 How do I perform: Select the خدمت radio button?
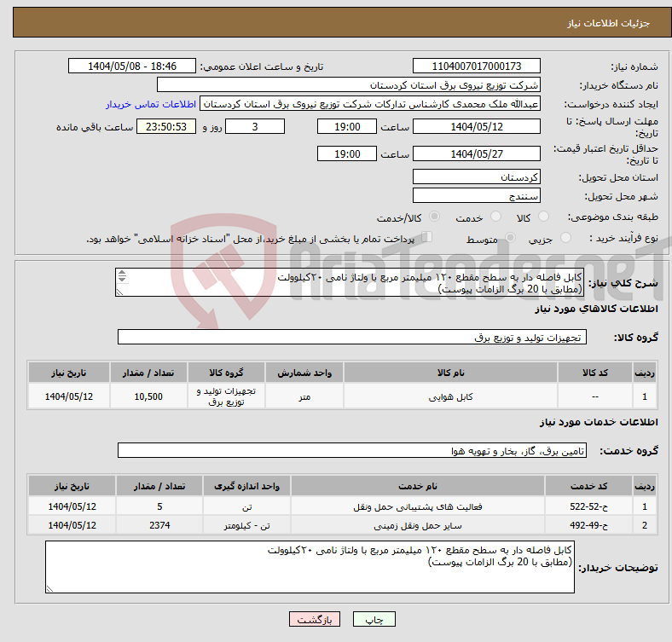pos(495,217)
